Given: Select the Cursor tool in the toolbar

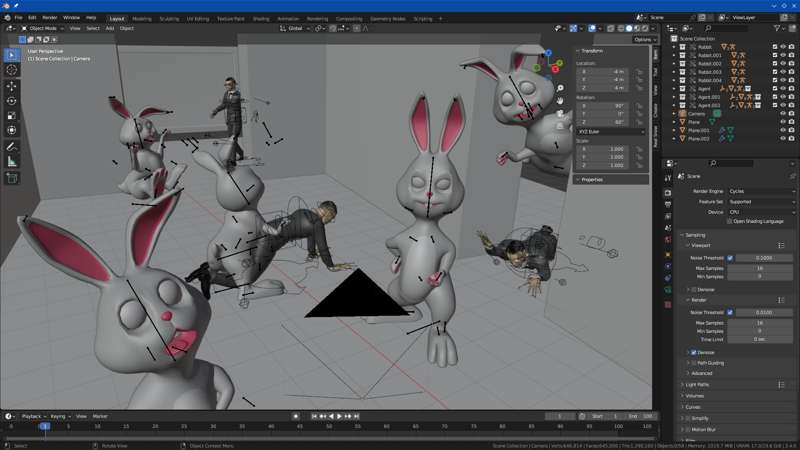Looking at the screenshot, I should [12, 70].
